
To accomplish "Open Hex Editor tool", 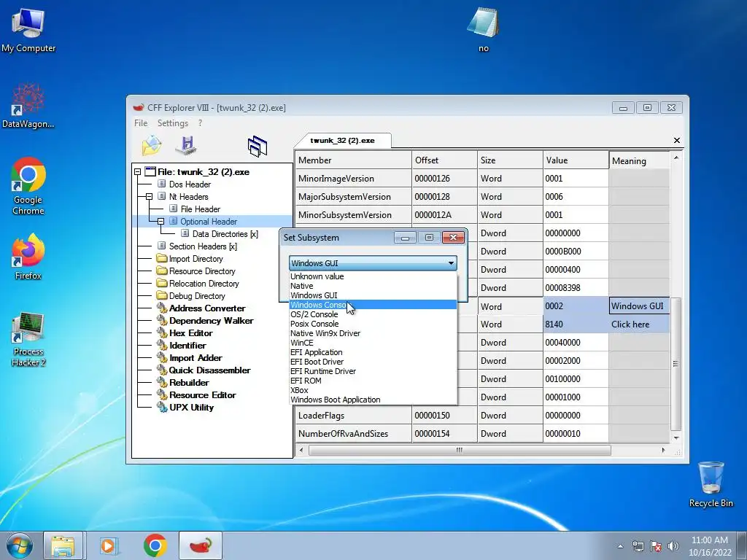I will (x=190, y=332).
